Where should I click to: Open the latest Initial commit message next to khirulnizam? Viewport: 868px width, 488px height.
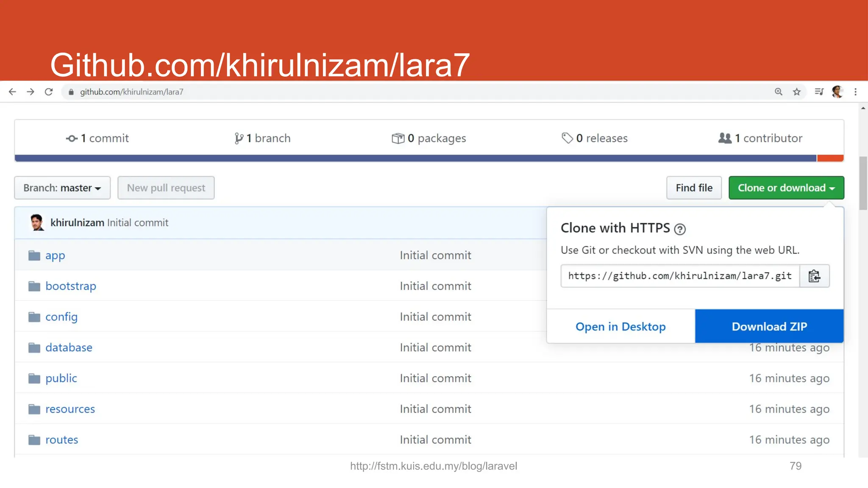pyautogui.click(x=138, y=222)
